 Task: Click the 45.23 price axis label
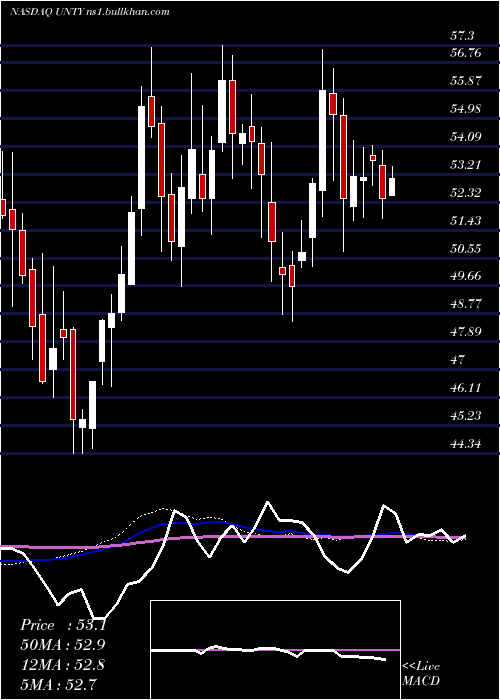tap(467, 416)
